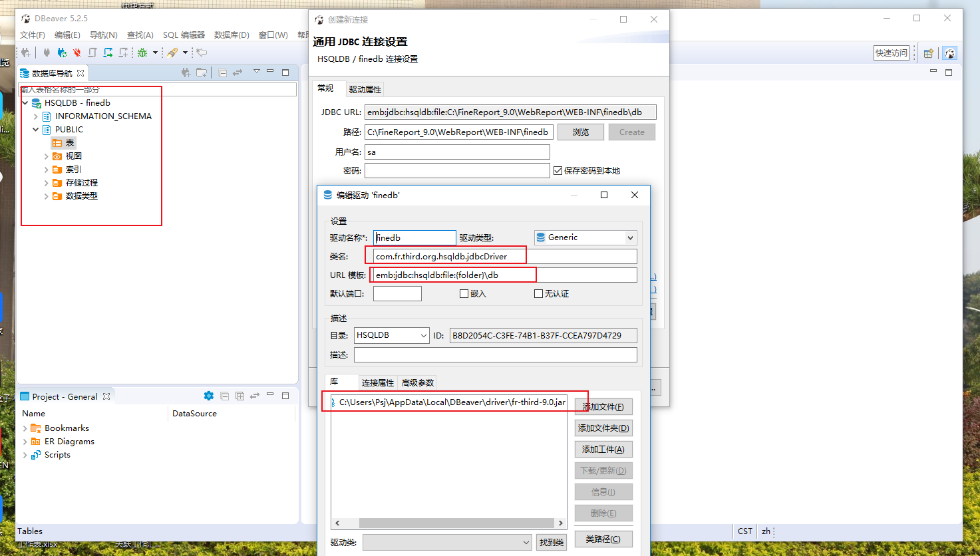
Task: Click the new connection icon in database navigator header
Action: click(186, 72)
